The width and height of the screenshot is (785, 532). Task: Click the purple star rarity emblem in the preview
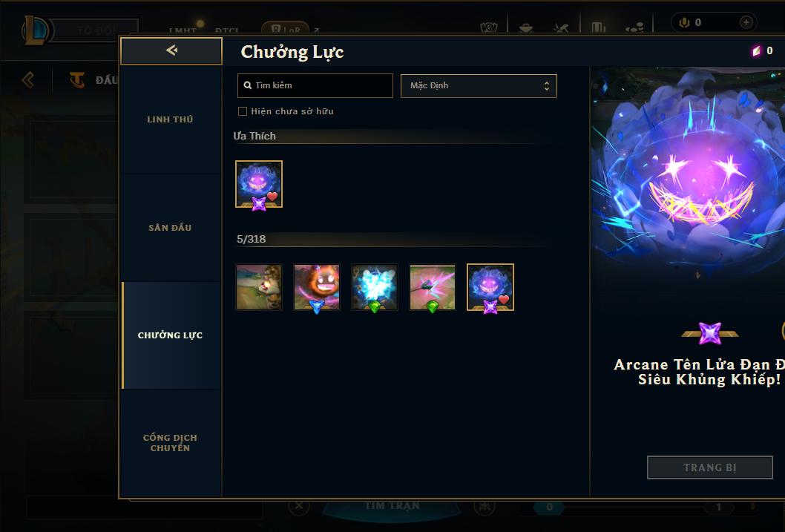(x=710, y=333)
